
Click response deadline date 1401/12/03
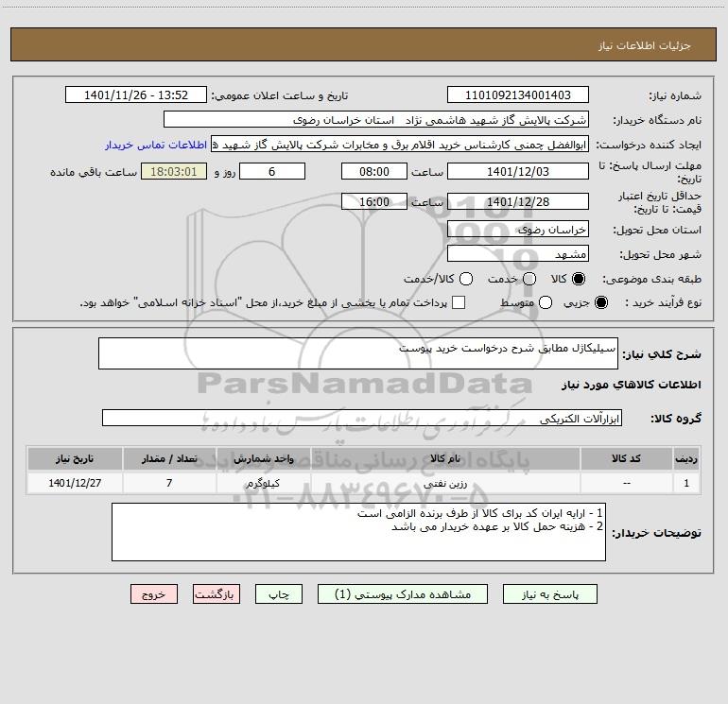(x=518, y=171)
